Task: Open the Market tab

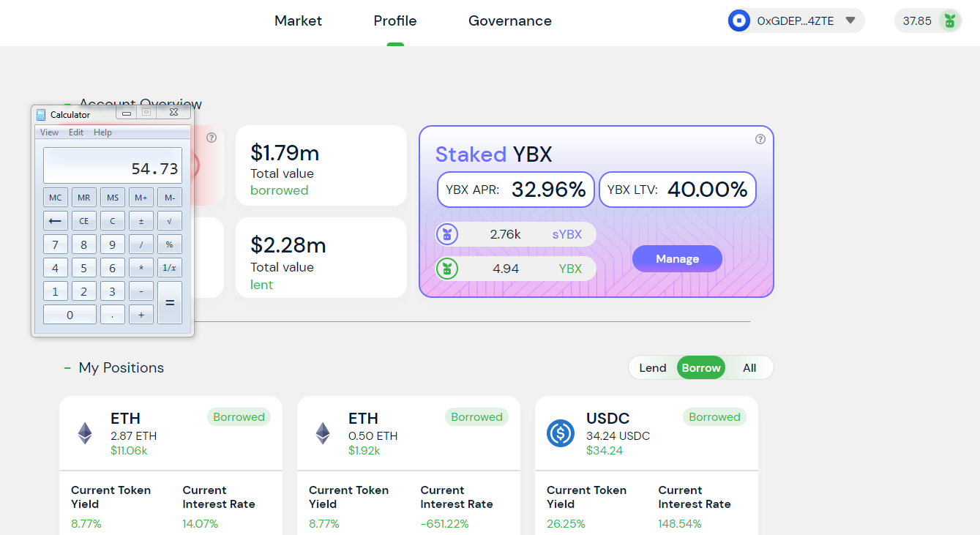Action: 298,20
